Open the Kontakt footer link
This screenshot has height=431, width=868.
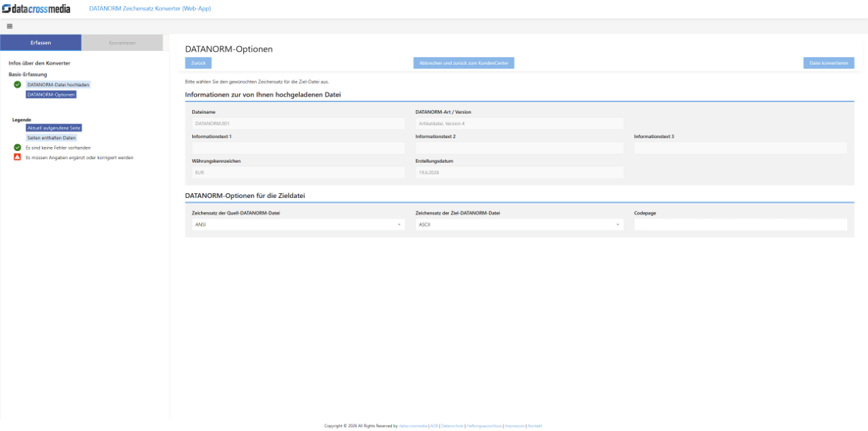(x=535, y=425)
